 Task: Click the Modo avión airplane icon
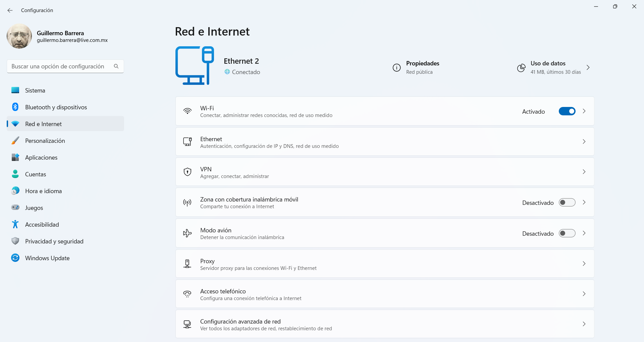187,233
